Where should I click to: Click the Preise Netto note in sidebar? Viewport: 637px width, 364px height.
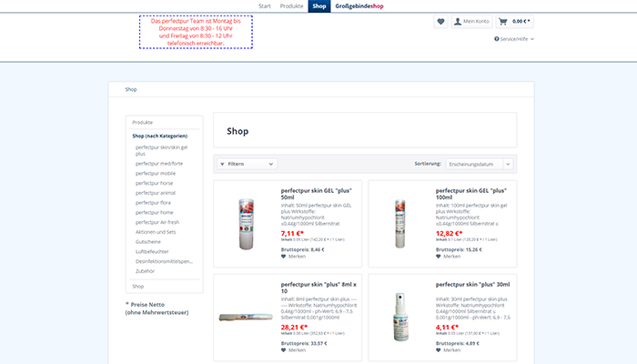[157, 308]
